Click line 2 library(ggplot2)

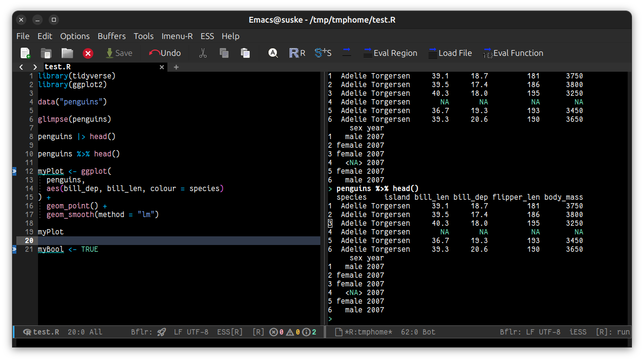pos(73,85)
